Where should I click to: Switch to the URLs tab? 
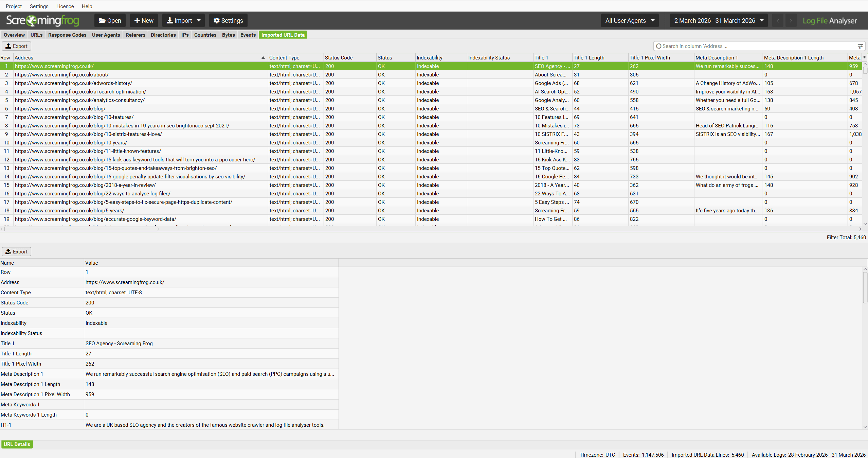pyautogui.click(x=36, y=35)
